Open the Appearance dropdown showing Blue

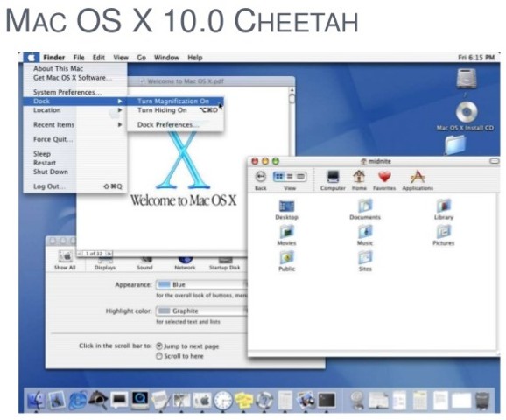click(202, 284)
